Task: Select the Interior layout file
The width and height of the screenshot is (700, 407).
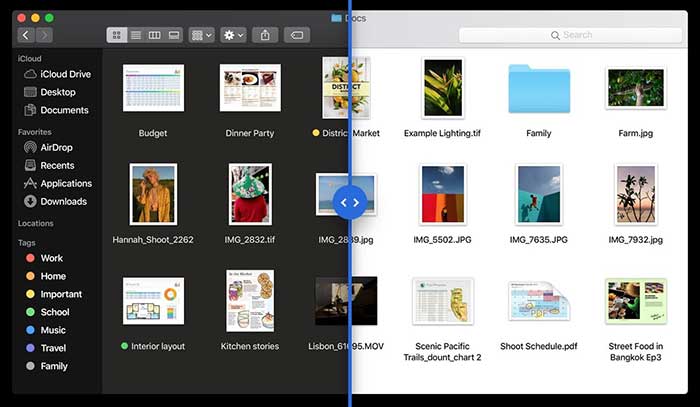Action: tap(153, 300)
